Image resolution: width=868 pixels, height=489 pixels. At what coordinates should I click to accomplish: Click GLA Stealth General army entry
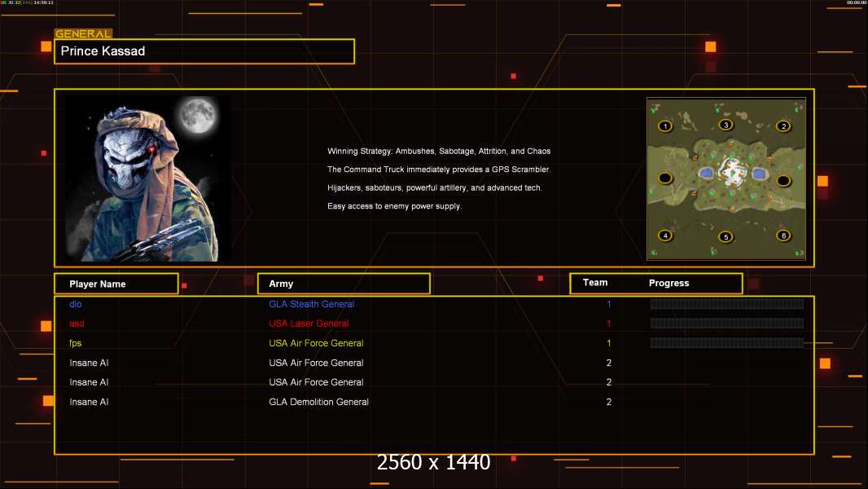pos(311,304)
